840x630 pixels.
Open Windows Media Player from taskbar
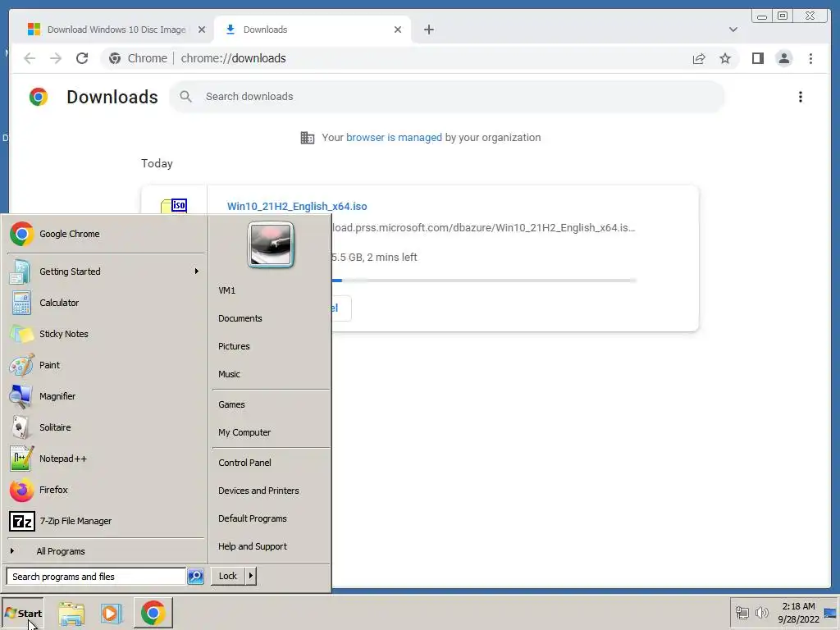pyautogui.click(x=112, y=614)
